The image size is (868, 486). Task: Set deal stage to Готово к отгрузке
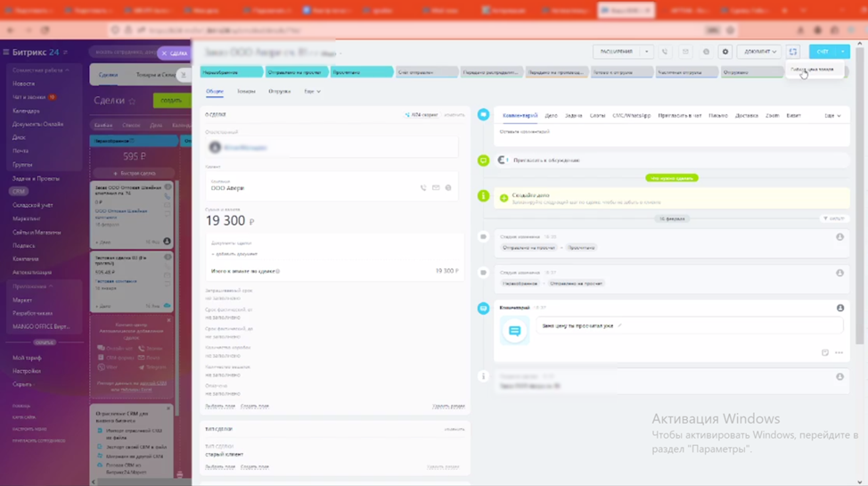tap(620, 72)
